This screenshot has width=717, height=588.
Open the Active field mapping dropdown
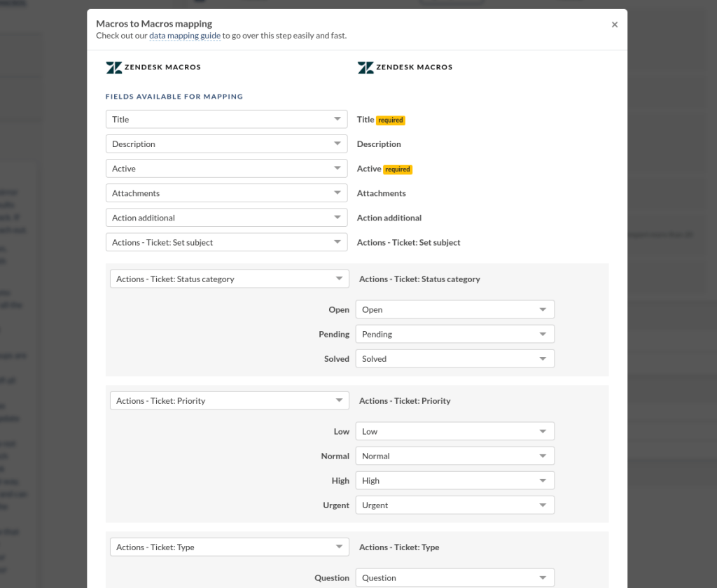tap(226, 168)
